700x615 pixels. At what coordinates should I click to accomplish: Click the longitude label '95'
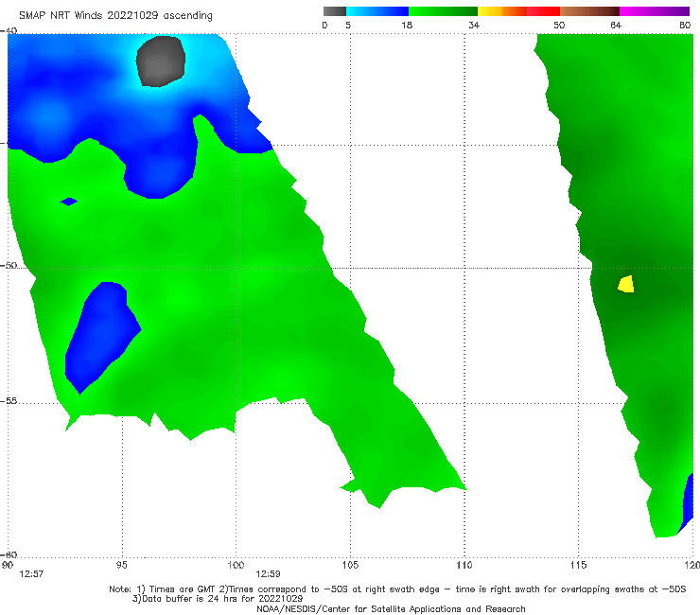tap(121, 565)
